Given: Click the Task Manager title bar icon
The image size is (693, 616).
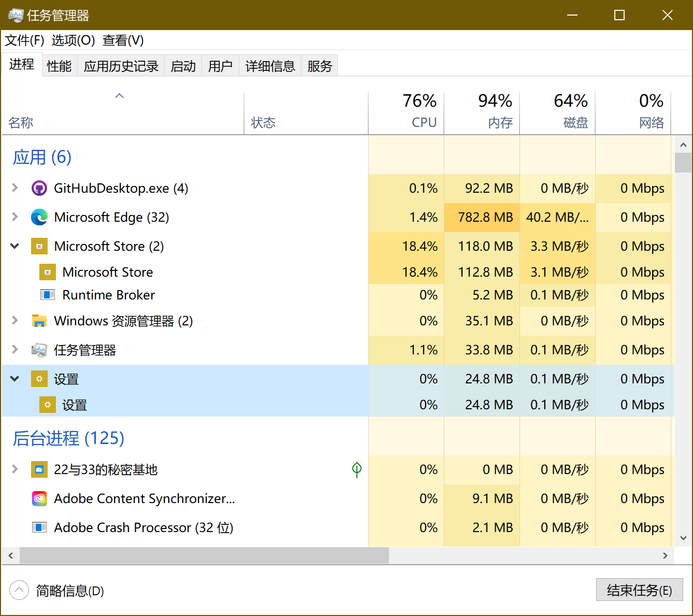Looking at the screenshot, I should pyautogui.click(x=16, y=15).
